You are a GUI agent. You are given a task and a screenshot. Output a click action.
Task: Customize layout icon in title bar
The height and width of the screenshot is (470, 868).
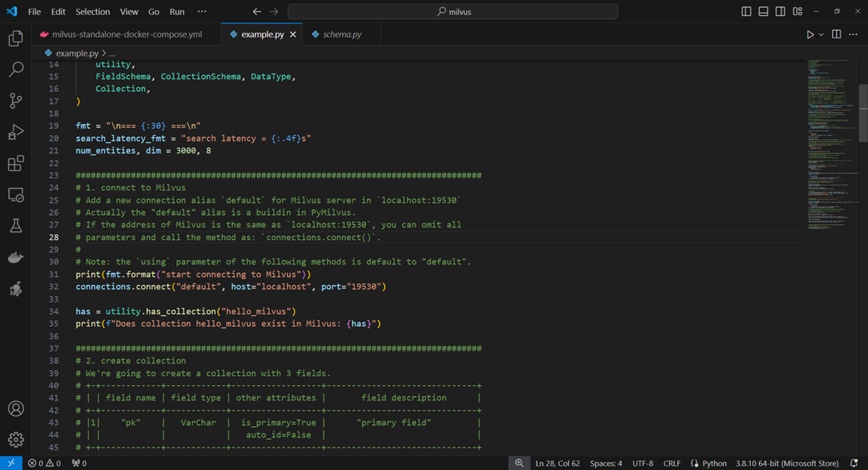tap(798, 11)
